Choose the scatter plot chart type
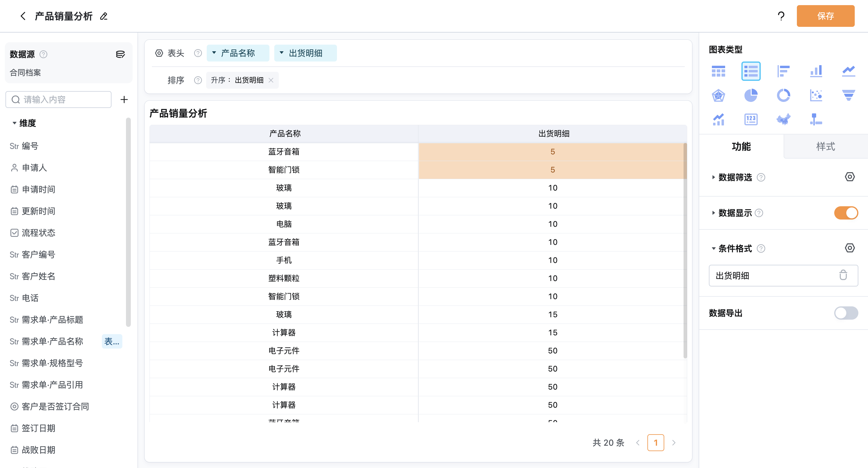868x468 pixels. 816,95
